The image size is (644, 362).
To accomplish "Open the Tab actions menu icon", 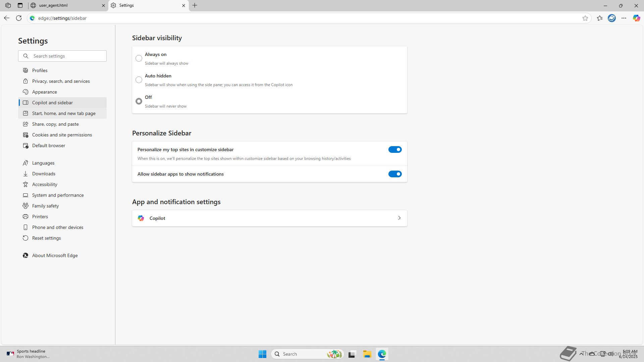I will (20, 5).
